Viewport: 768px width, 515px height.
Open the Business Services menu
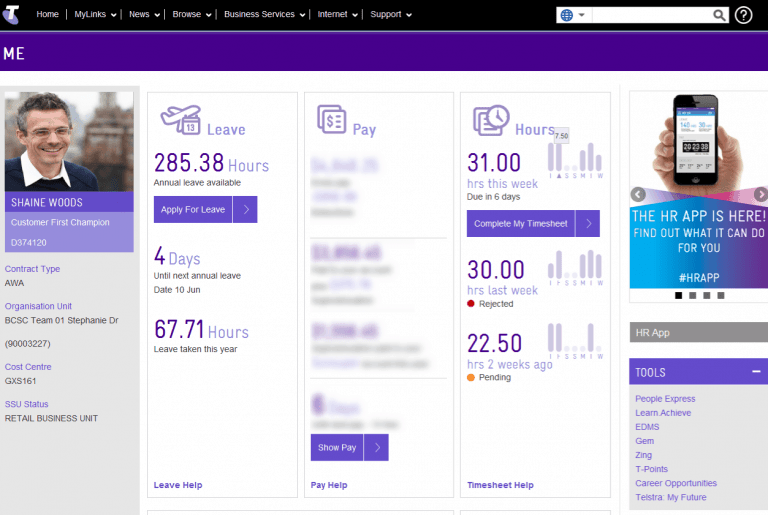point(264,15)
